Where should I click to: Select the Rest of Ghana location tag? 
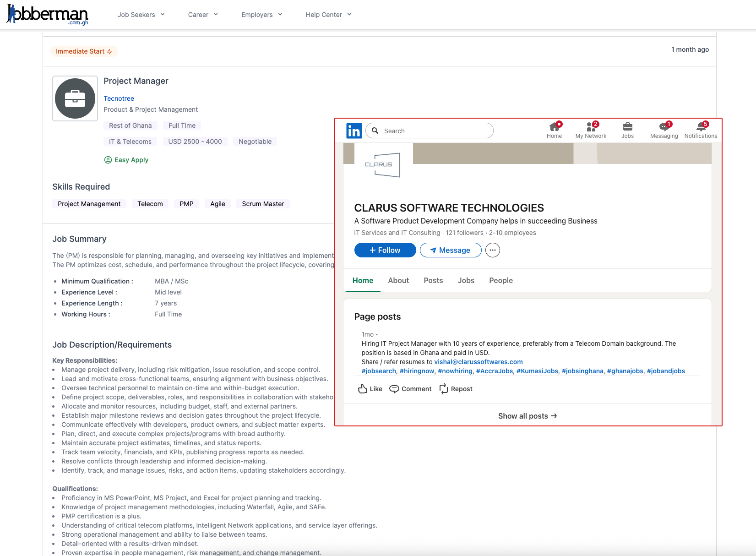tap(130, 125)
